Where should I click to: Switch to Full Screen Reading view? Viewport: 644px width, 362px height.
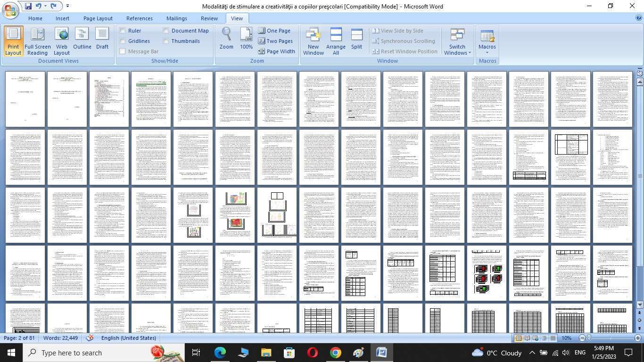point(37,41)
